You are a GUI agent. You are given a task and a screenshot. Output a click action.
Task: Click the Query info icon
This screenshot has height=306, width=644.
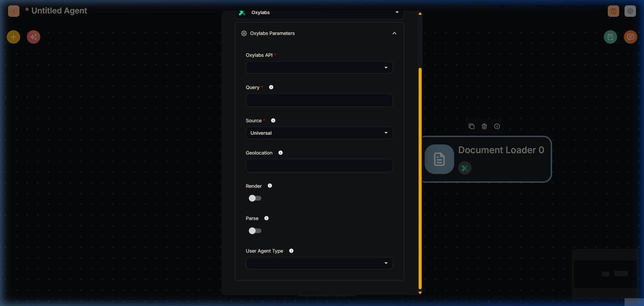pyautogui.click(x=271, y=87)
